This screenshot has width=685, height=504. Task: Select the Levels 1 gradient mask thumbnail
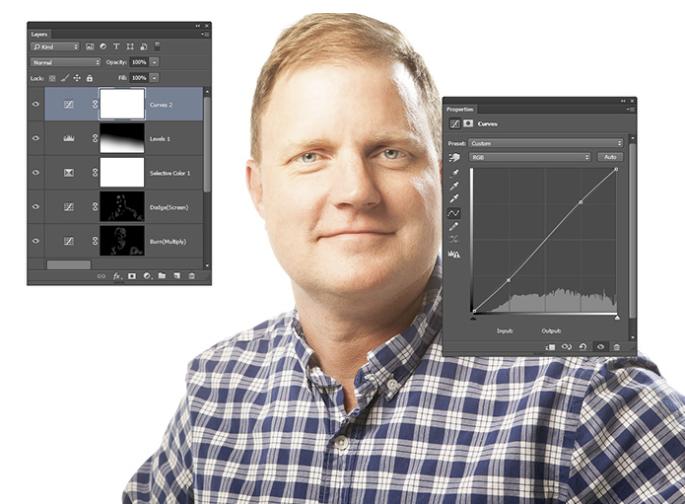122,138
